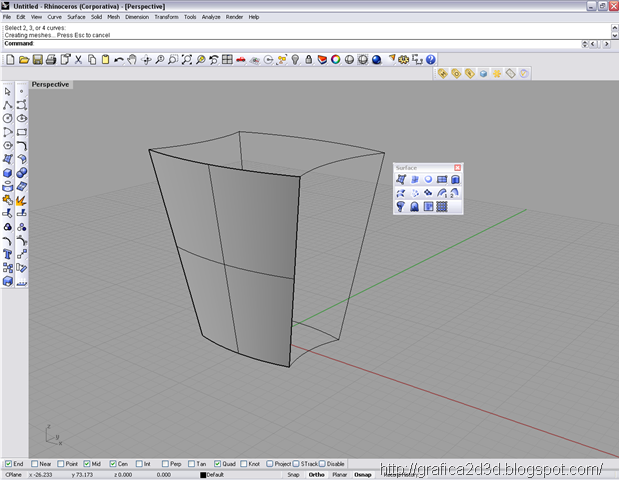
Task: Open the Curve menu
Action: click(x=54, y=17)
